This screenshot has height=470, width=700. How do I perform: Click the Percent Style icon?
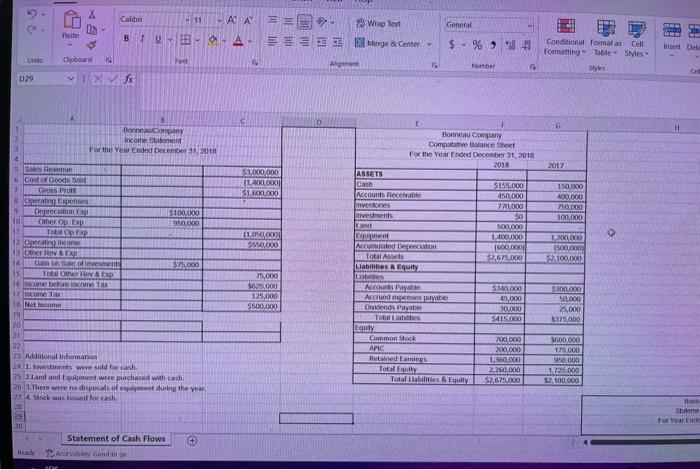477,45
